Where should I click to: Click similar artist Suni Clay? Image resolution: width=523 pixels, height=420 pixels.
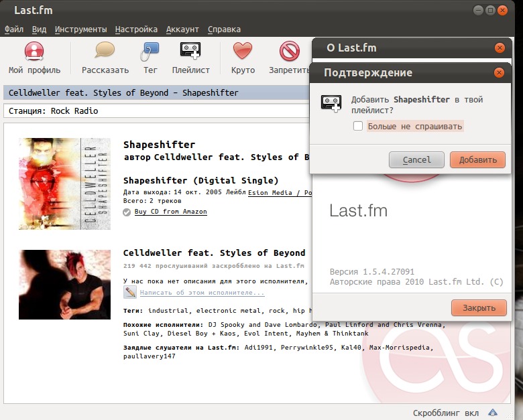(x=141, y=334)
